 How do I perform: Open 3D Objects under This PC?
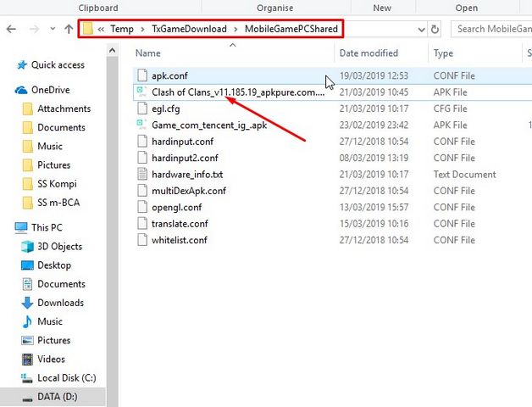point(59,246)
